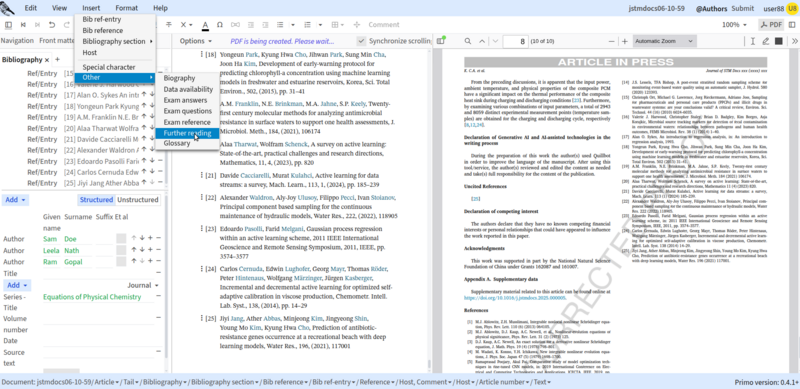Open the bulleted list style dropdown arrow
This screenshot has height=389, width=800.
293,25
